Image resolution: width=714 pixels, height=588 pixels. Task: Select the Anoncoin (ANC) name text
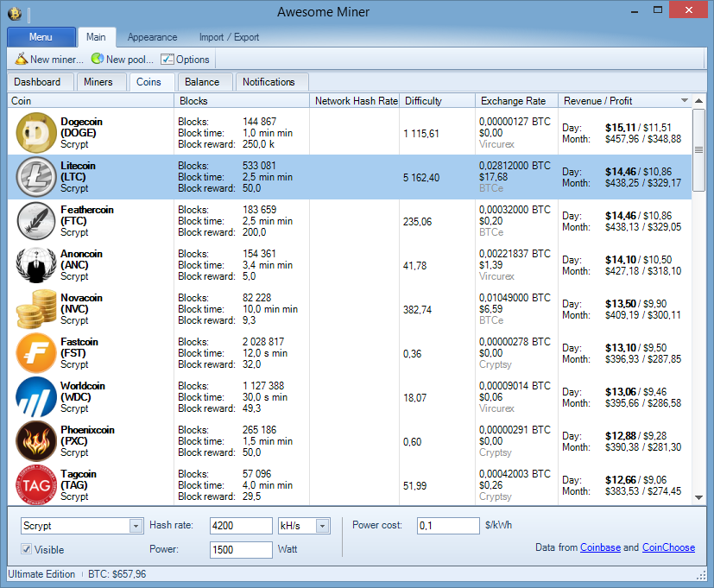(81, 259)
